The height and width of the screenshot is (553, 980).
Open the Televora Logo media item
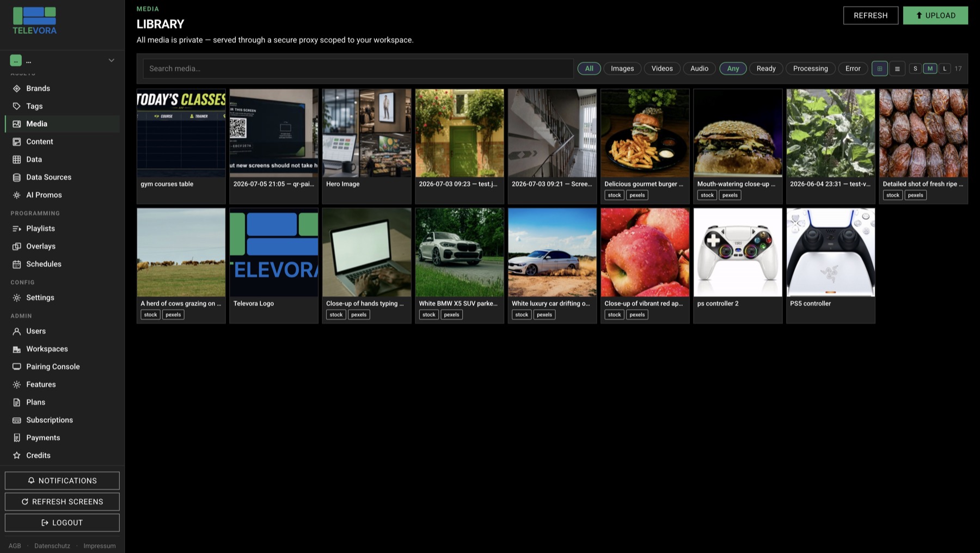pos(274,253)
